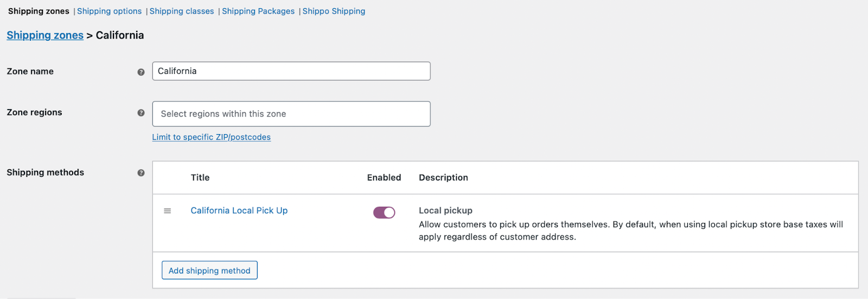The width and height of the screenshot is (868, 299).
Task: Open the California Local Pick Up method link
Action: (x=239, y=211)
